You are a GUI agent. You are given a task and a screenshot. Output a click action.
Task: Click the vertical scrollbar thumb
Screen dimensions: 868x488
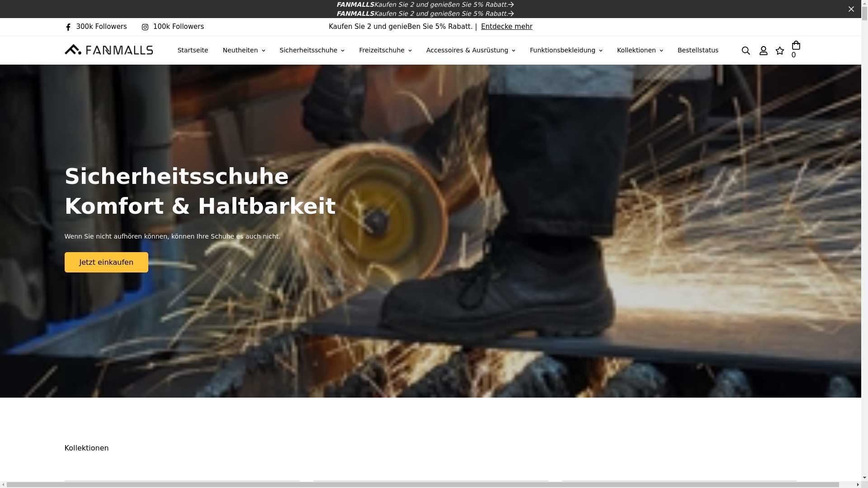pos(864,14)
